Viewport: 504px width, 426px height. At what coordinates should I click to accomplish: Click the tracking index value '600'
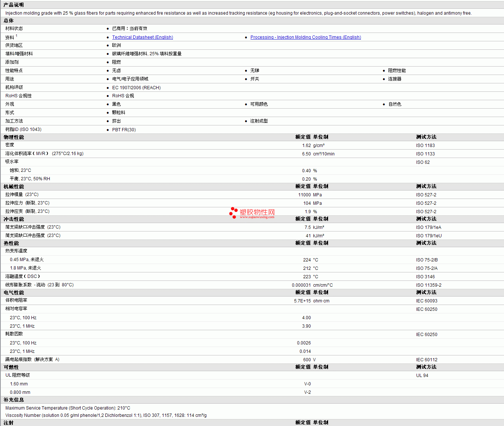pyautogui.click(x=307, y=360)
